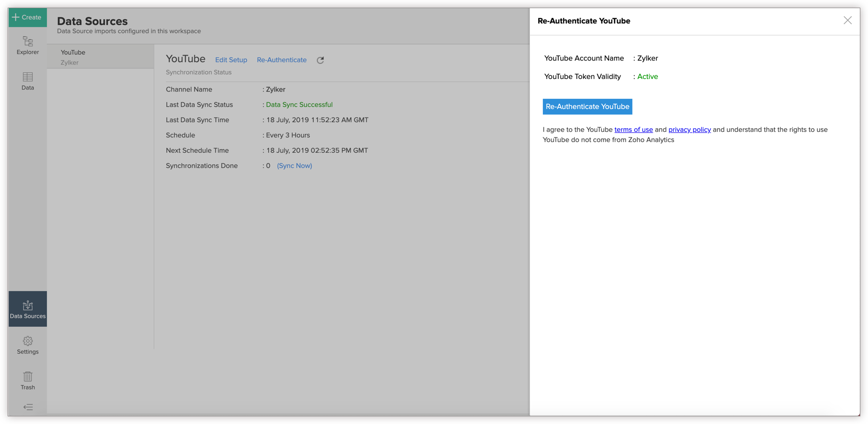Open the terms of use link
The height and width of the screenshot is (424, 868).
633,130
